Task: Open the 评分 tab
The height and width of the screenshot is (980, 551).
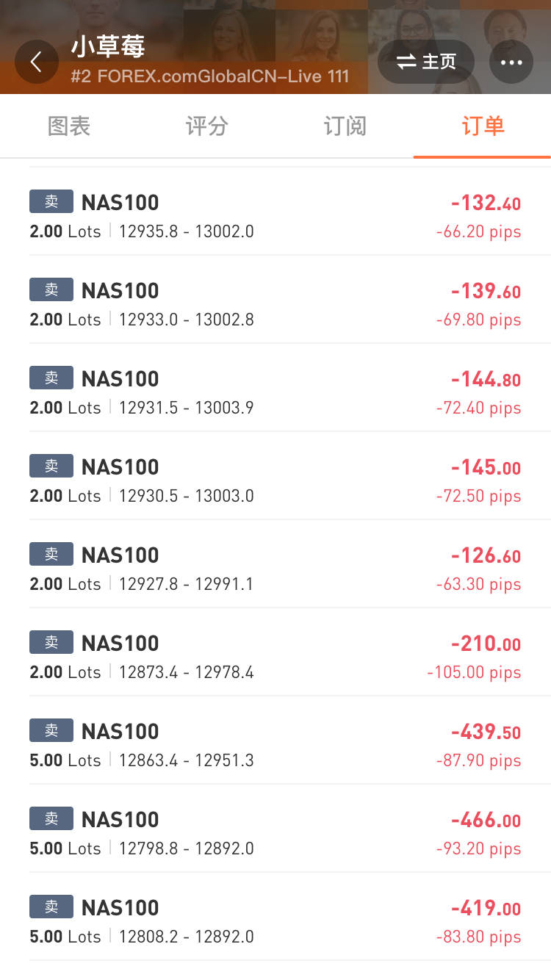Action: [206, 126]
